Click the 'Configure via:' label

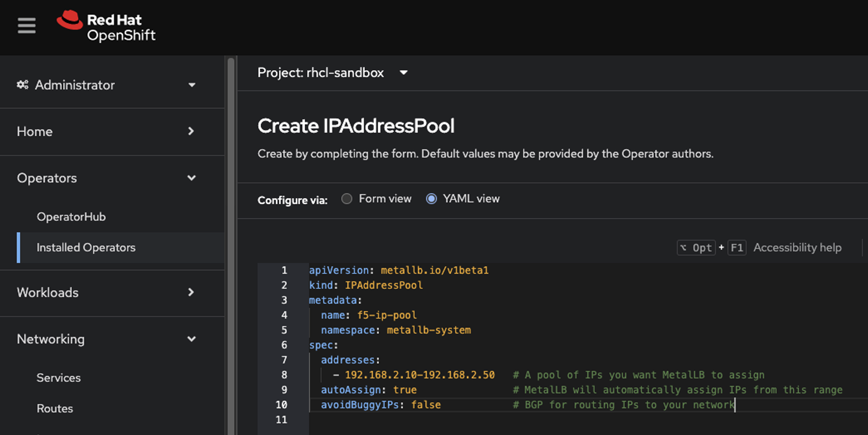pos(292,200)
